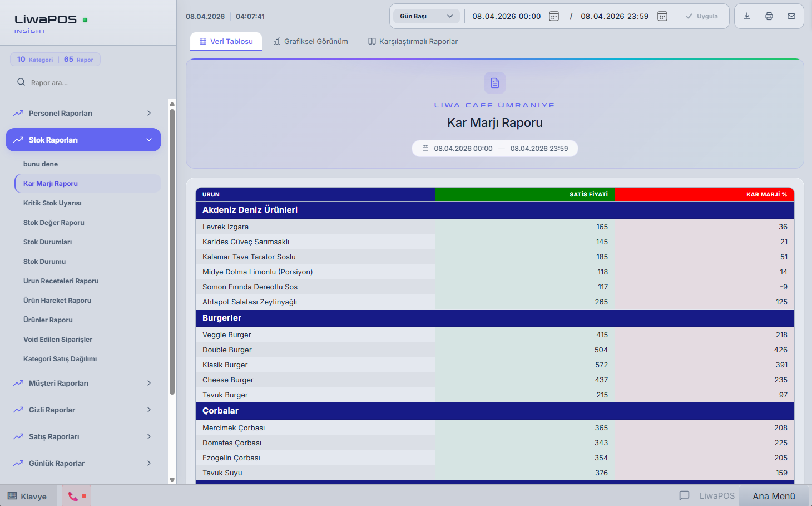Open the end date calendar picker
The height and width of the screenshot is (506, 812).
coord(662,16)
